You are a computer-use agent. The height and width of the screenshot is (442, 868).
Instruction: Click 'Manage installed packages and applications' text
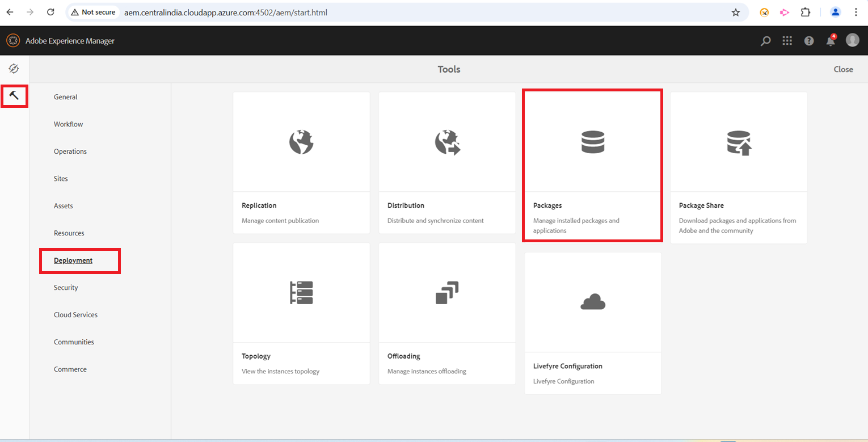tap(576, 226)
